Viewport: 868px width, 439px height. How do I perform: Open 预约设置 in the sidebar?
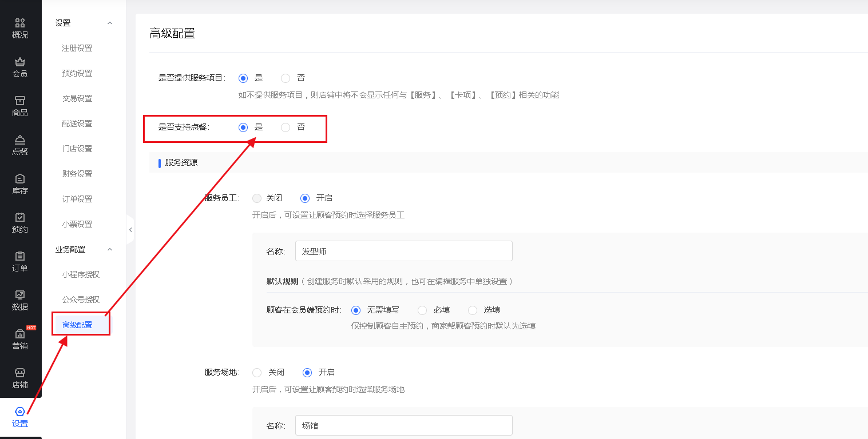(x=77, y=73)
